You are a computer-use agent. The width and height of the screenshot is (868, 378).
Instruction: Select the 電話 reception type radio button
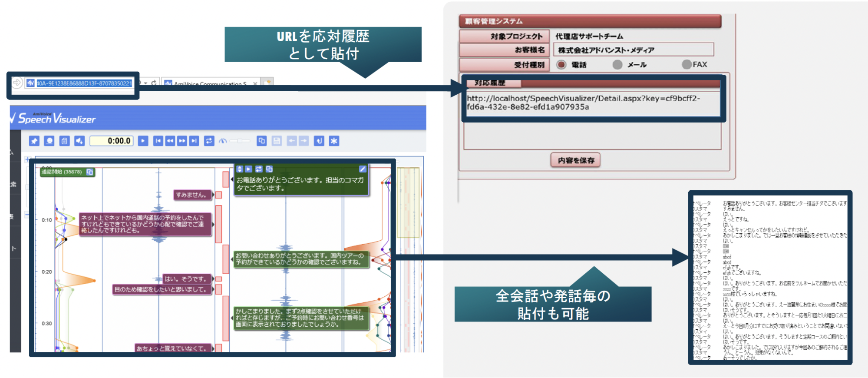tap(561, 64)
